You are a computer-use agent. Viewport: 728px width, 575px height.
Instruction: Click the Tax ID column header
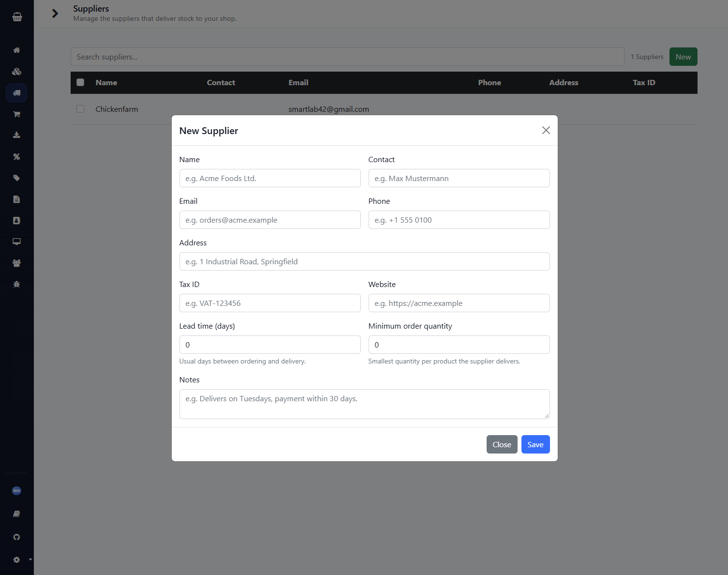point(644,82)
